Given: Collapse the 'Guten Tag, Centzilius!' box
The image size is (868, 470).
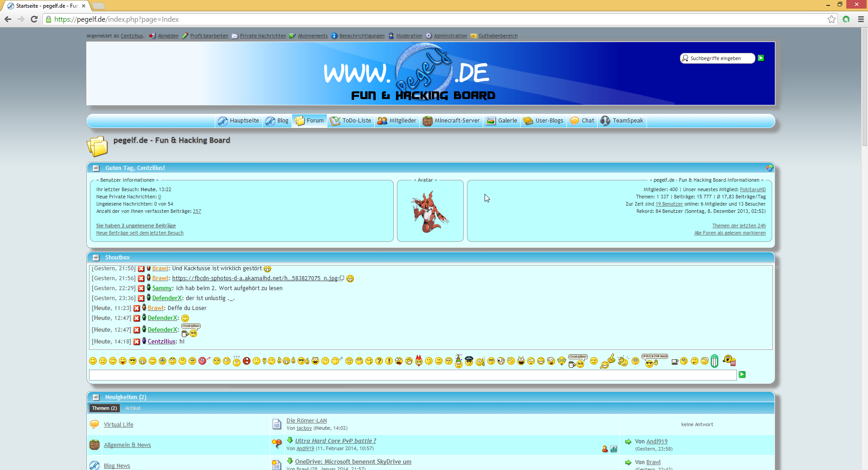Looking at the screenshot, I should pos(96,168).
